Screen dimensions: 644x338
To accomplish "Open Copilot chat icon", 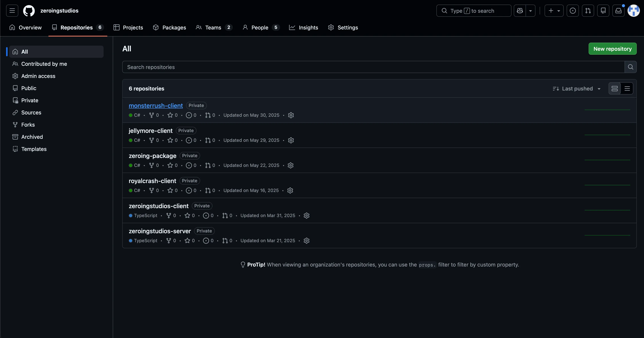I will pos(520,11).
